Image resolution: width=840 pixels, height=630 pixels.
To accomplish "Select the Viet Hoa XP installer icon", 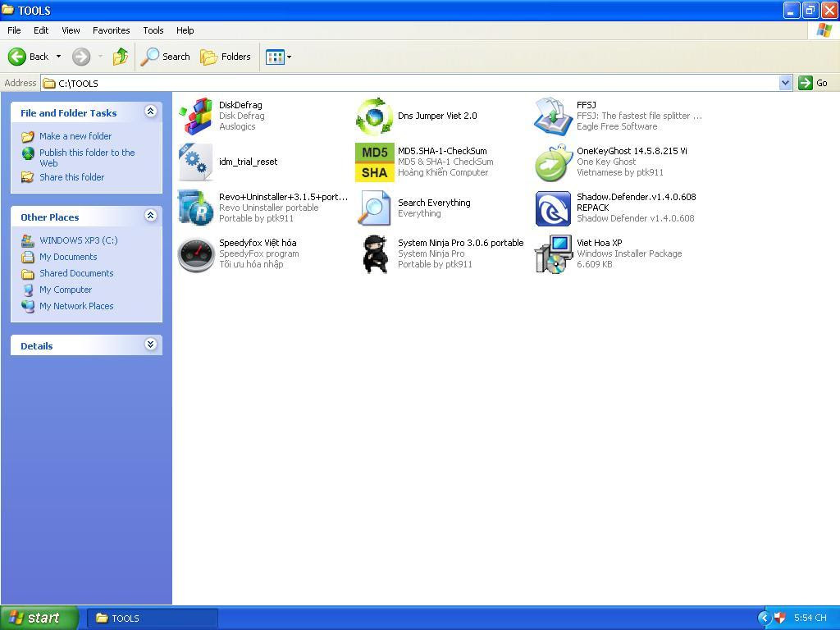I will [x=553, y=254].
